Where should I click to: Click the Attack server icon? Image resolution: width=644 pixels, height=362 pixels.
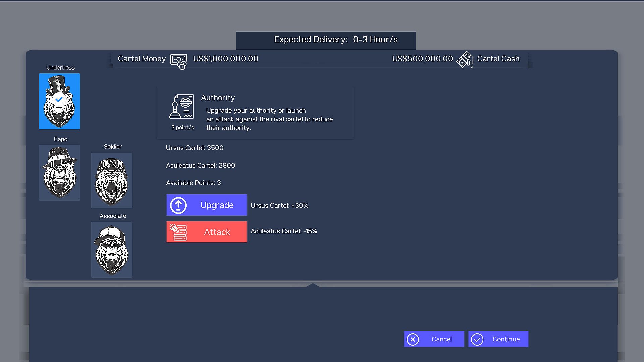click(178, 232)
